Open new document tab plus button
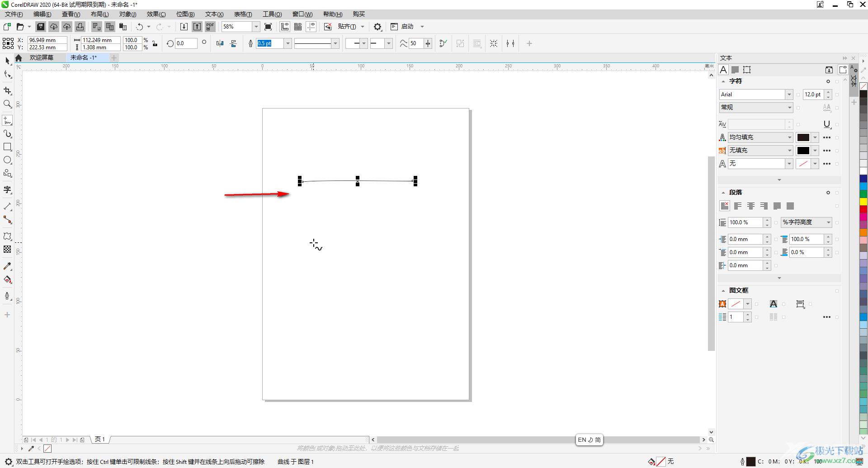The image size is (868, 468). [x=114, y=57]
